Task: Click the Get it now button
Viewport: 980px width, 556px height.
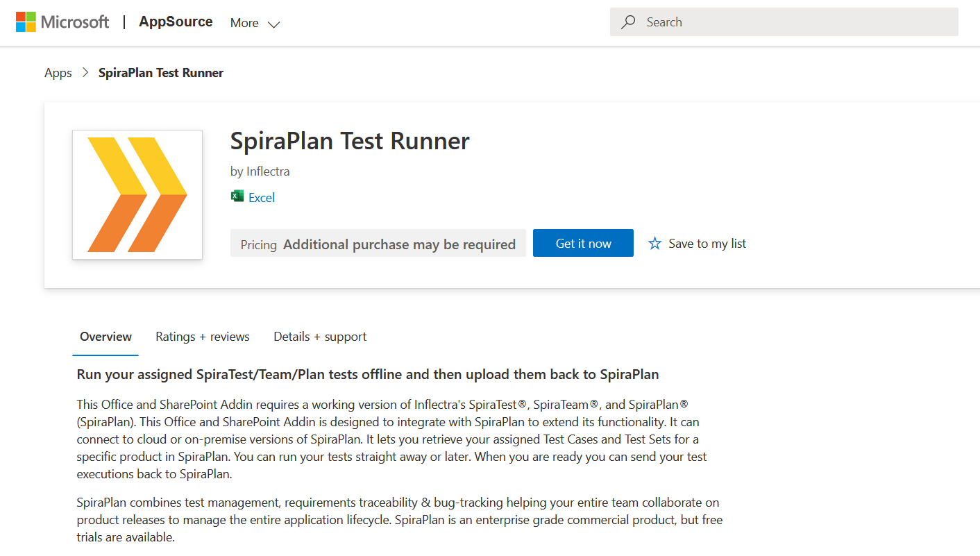Action: [583, 243]
